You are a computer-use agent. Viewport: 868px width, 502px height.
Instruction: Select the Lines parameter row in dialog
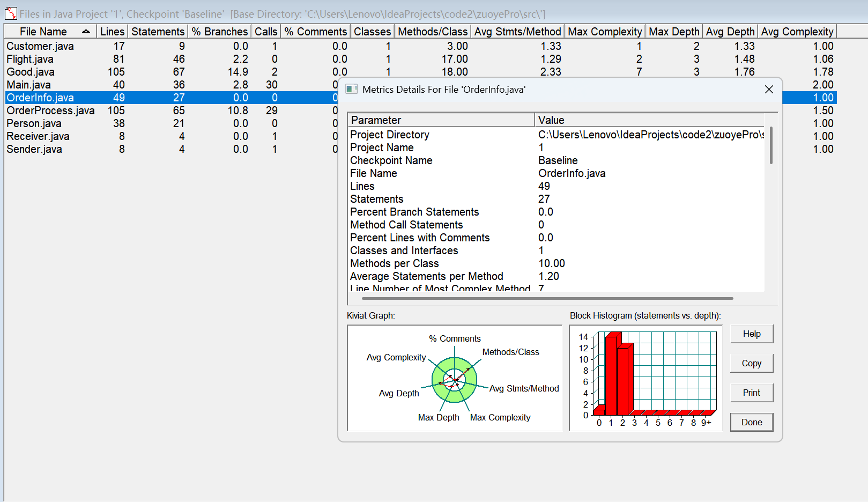[557, 186]
